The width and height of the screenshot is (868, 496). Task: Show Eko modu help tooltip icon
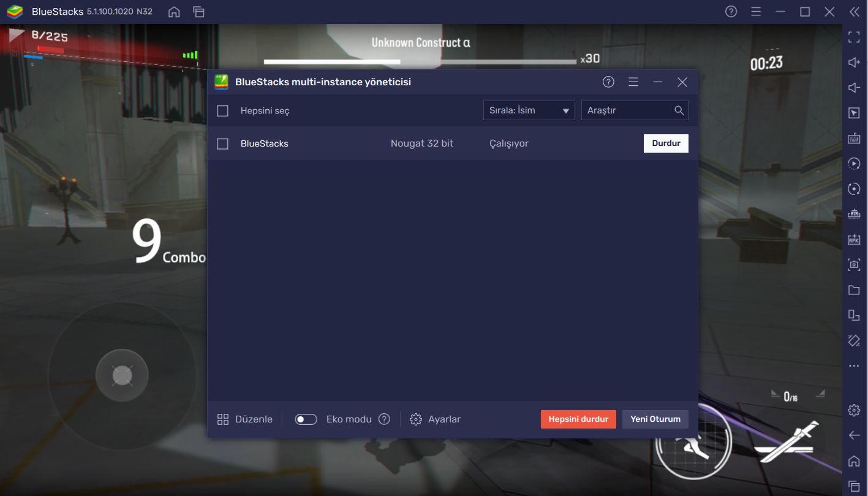click(384, 419)
